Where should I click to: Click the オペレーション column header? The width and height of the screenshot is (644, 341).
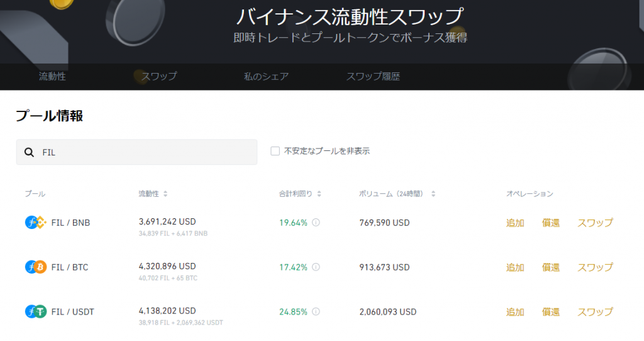pos(530,194)
